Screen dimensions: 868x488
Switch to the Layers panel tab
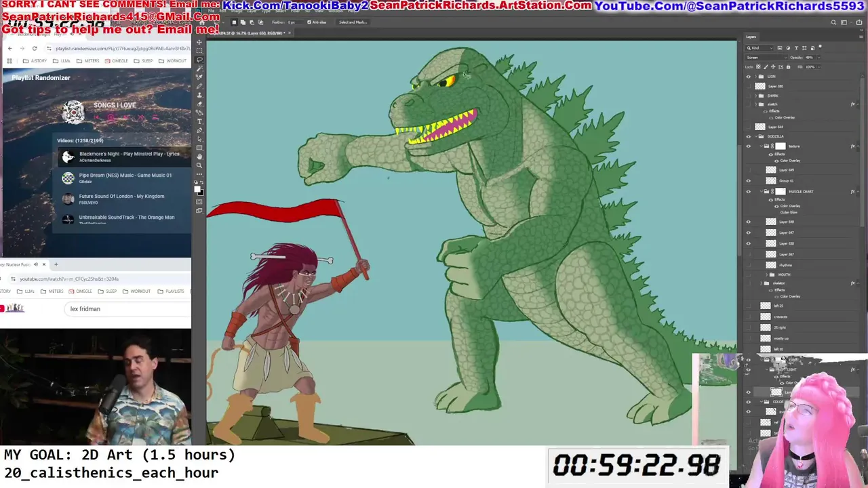[751, 37]
